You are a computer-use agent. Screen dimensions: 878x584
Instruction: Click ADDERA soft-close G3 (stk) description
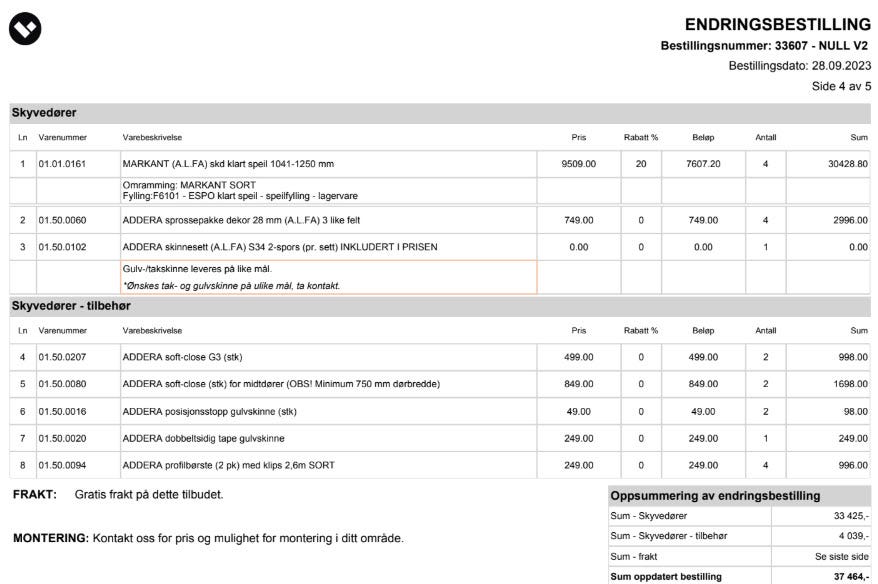point(182,357)
